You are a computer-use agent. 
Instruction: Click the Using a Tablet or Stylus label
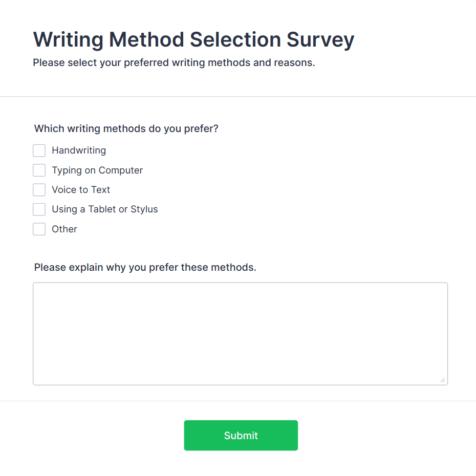[x=104, y=209]
